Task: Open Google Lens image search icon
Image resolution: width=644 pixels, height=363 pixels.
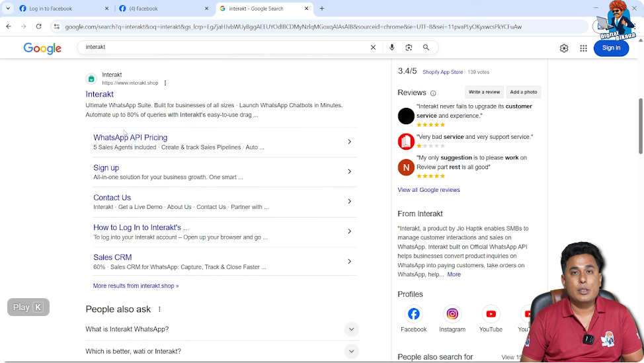Action: click(x=409, y=47)
